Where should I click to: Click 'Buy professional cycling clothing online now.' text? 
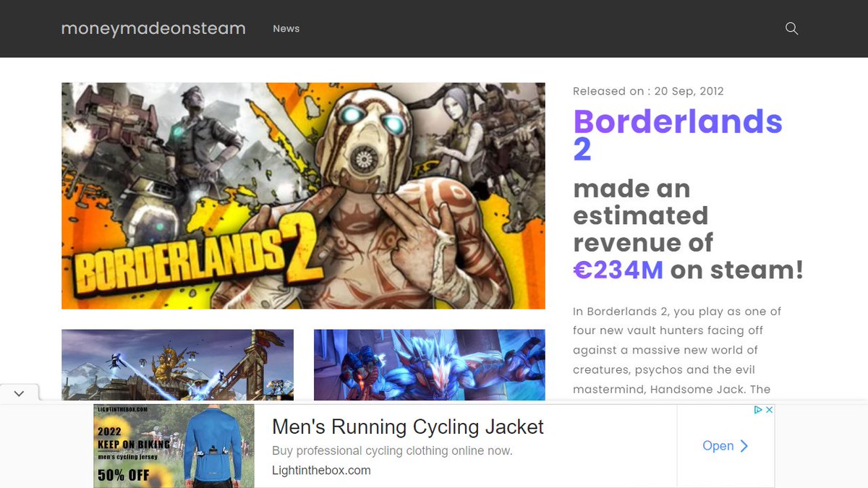click(392, 450)
